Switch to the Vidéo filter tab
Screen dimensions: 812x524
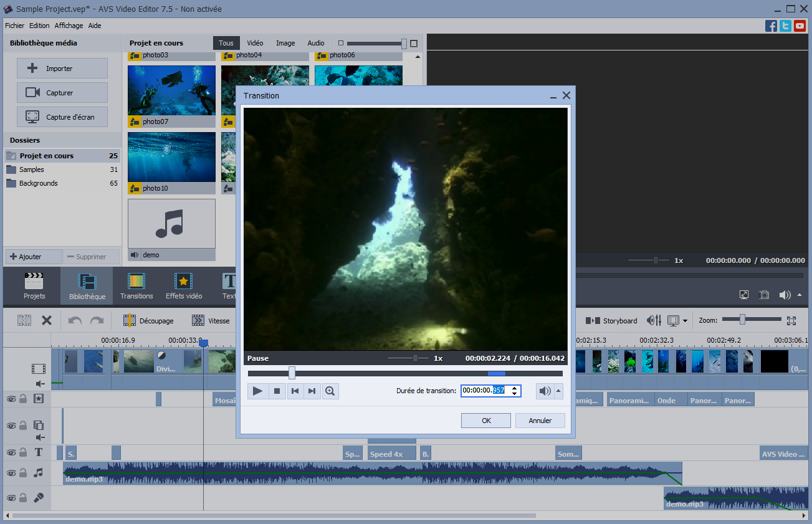pyautogui.click(x=255, y=43)
